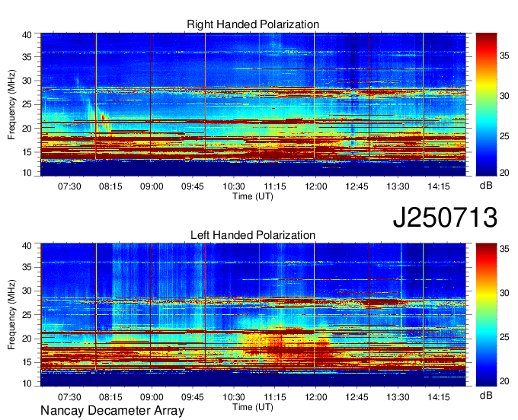Click the Left Handed Polarization title
The height and width of the screenshot is (420, 518).
(253, 235)
